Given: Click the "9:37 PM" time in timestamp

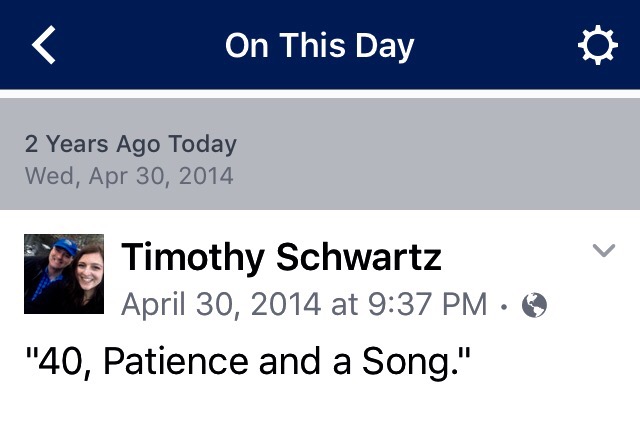Looking at the screenshot, I should coord(427,303).
